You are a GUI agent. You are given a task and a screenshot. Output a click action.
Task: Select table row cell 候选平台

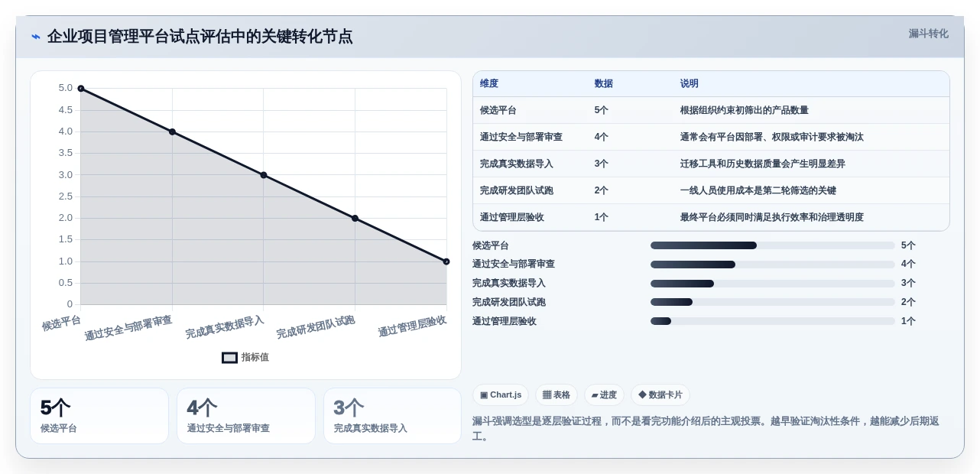498,110
